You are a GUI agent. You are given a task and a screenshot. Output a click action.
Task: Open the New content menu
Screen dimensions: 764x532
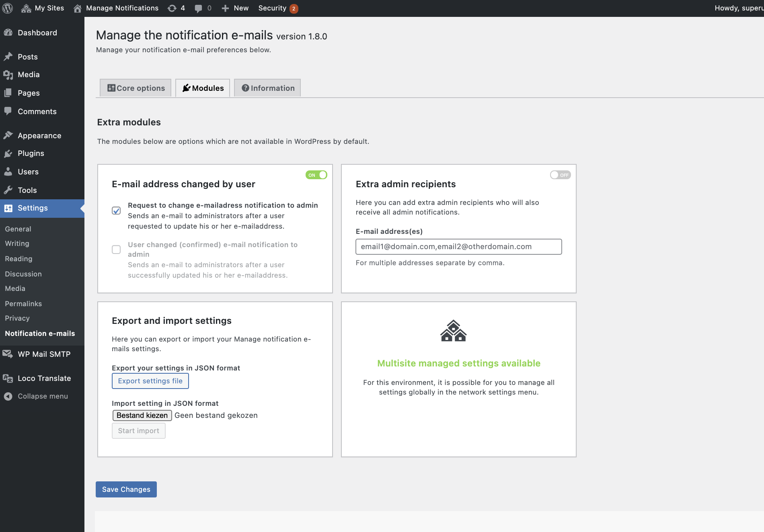235,8
